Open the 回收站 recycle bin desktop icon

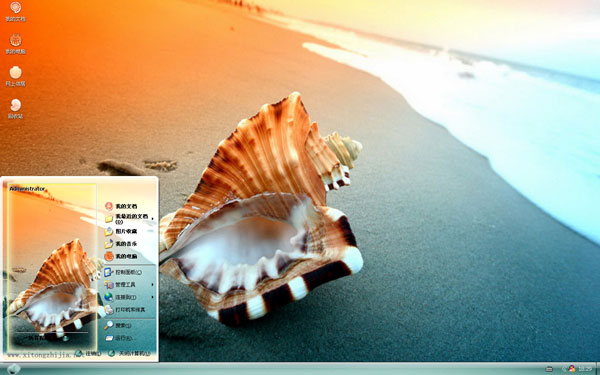[x=15, y=109]
